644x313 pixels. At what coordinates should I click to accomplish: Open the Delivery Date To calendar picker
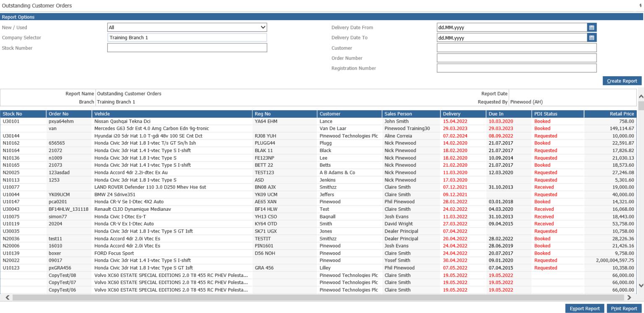pyautogui.click(x=592, y=38)
